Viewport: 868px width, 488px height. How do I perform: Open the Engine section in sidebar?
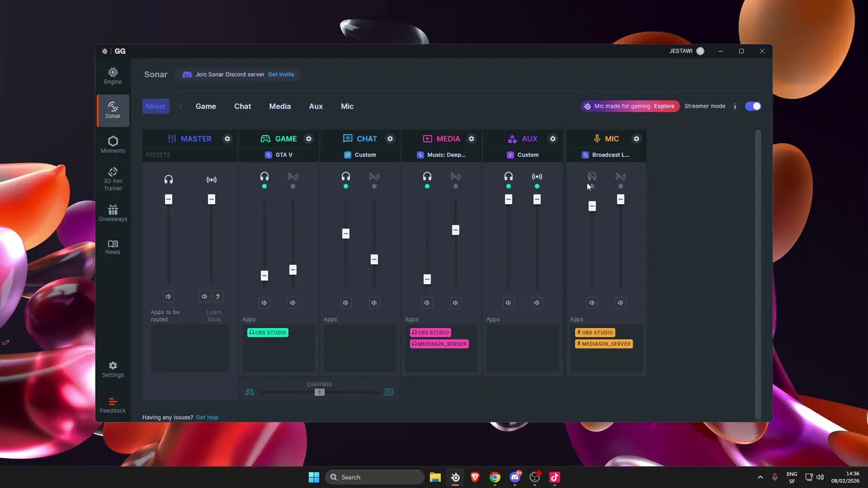click(113, 75)
